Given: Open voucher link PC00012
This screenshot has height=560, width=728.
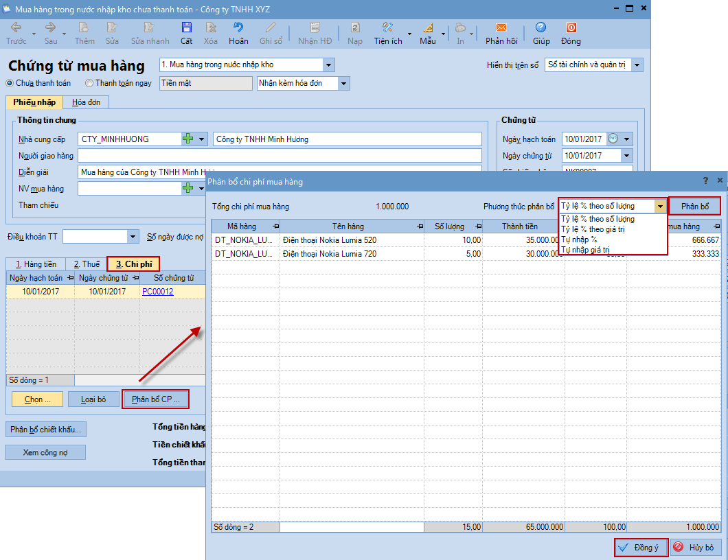Looking at the screenshot, I should pyautogui.click(x=157, y=292).
